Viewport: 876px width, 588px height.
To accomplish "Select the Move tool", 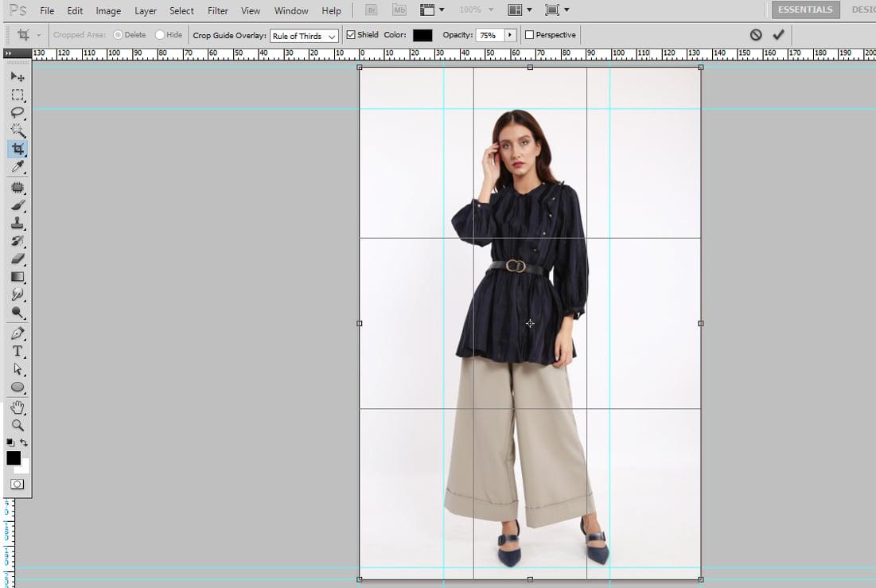I will coord(18,76).
